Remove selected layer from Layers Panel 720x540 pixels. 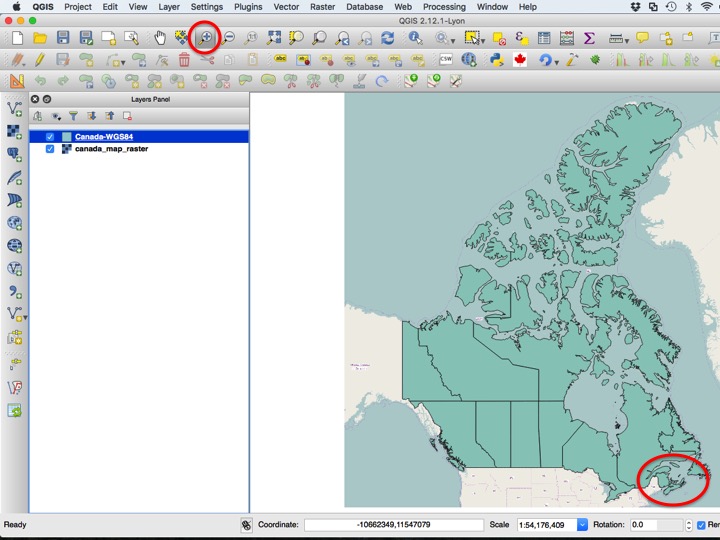127,116
